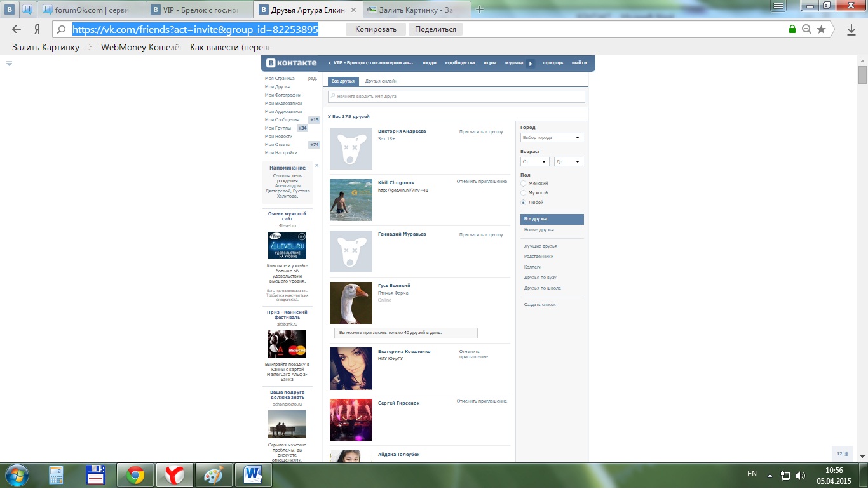Switch to the first pinned VK tab
Image resolution: width=868 pixels, height=489 pixels.
coord(10,10)
